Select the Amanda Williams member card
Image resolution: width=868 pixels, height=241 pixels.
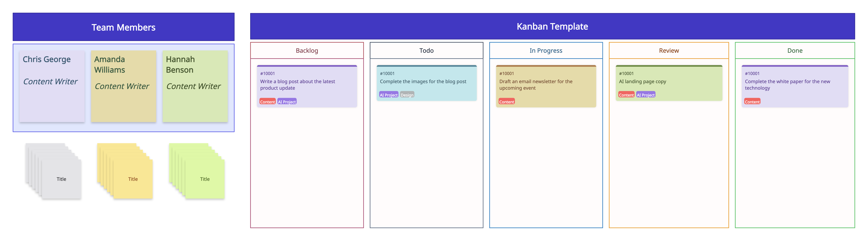123,86
